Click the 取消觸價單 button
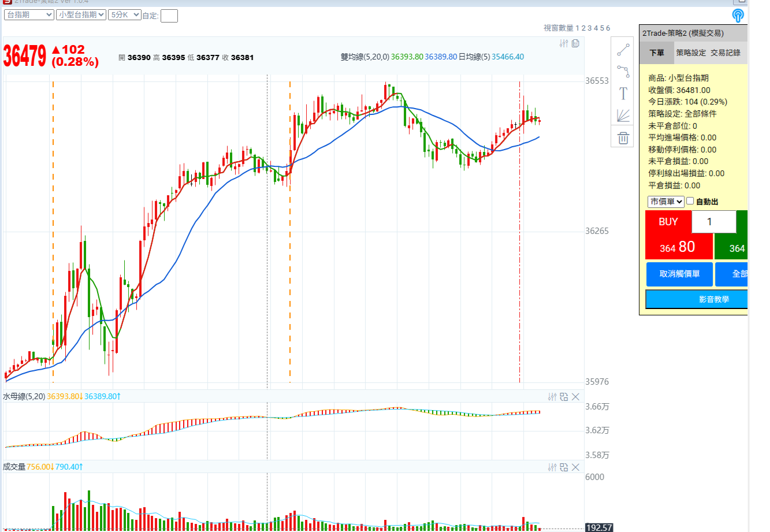770x532 pixels. [x=679, y=274]
